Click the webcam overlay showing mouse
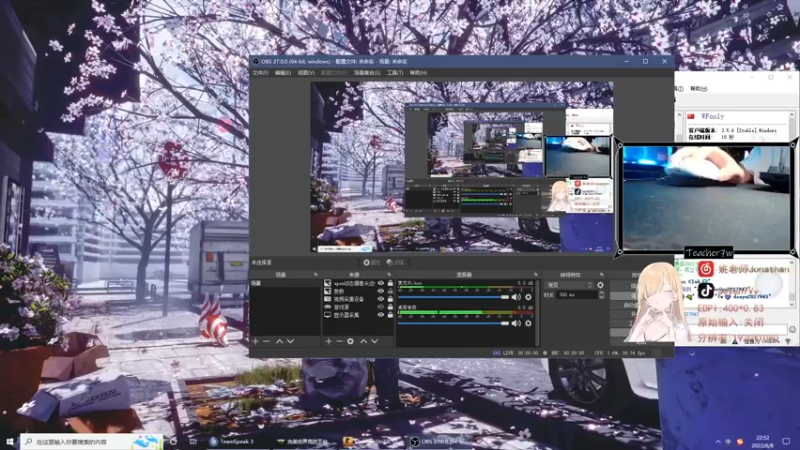The height and width of the screenshot is (450, 800). [706, 197]
